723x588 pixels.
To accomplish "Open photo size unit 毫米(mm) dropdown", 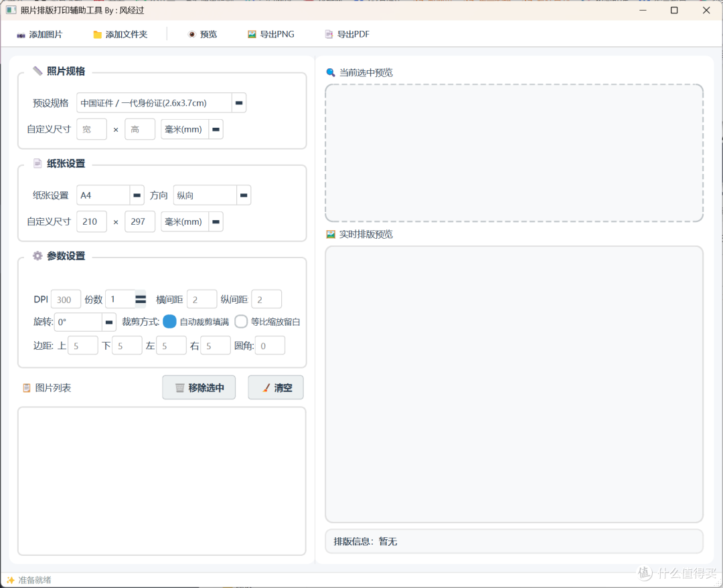I will click(x=216, y=130).
